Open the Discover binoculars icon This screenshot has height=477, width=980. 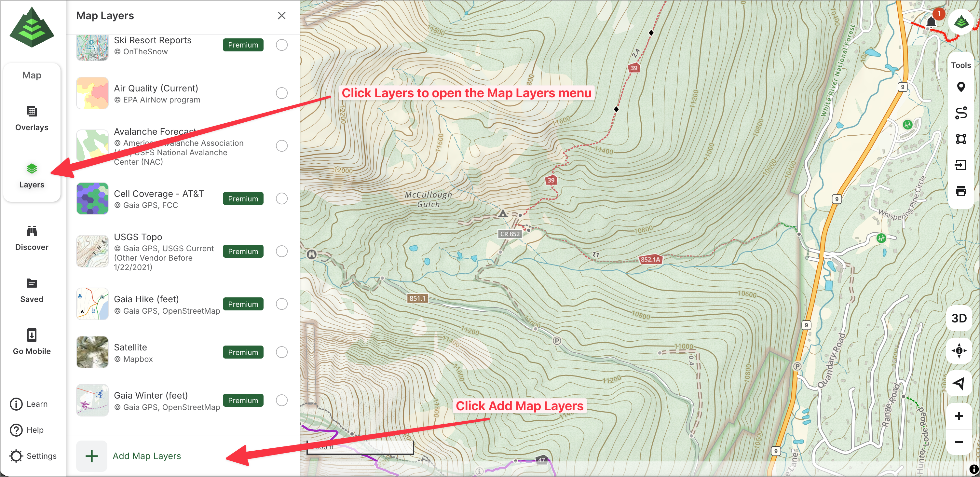coord(32,231)
